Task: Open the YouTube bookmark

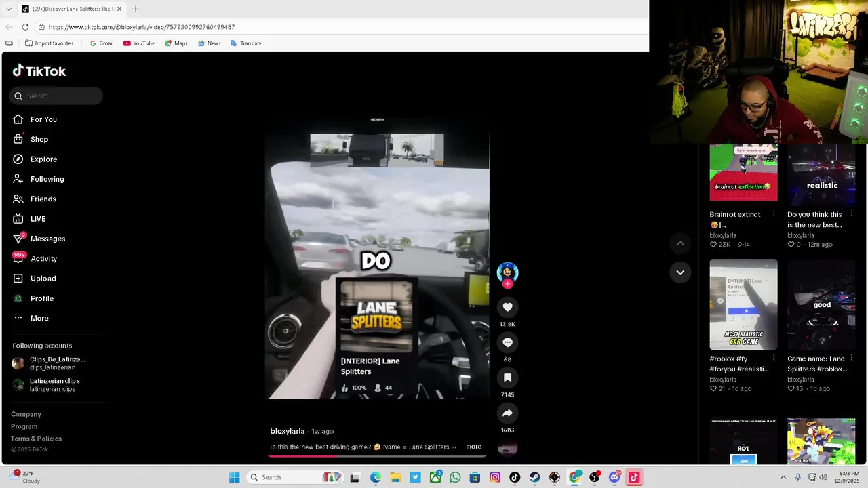Action: coord(139,43)
